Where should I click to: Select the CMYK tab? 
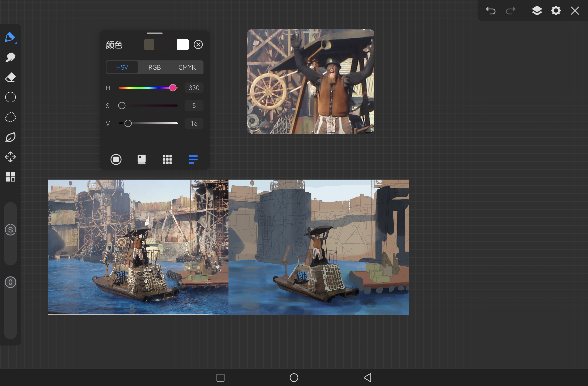click(x=187, y=67)
